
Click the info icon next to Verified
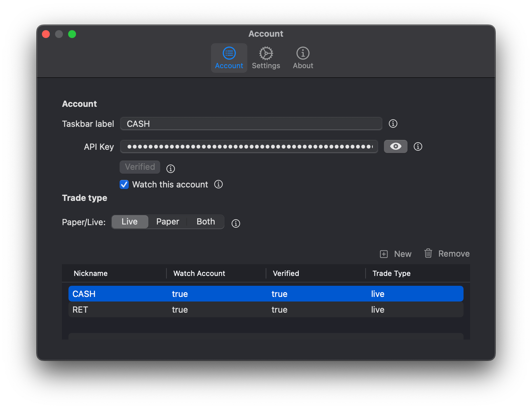pos(170,169)
